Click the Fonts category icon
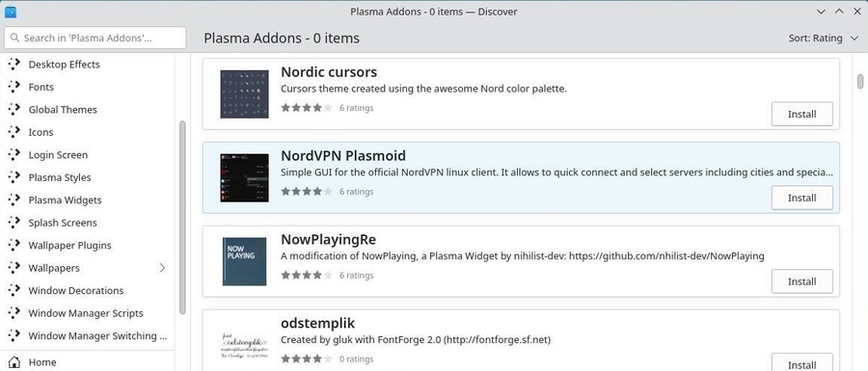 (14, 87)
